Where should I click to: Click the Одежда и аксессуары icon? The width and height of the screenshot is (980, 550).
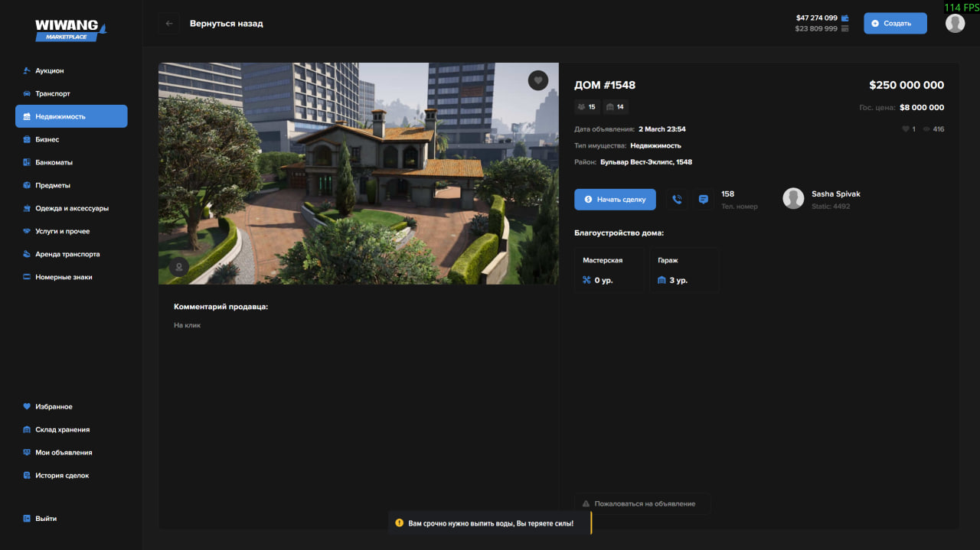tap(27, 208)
